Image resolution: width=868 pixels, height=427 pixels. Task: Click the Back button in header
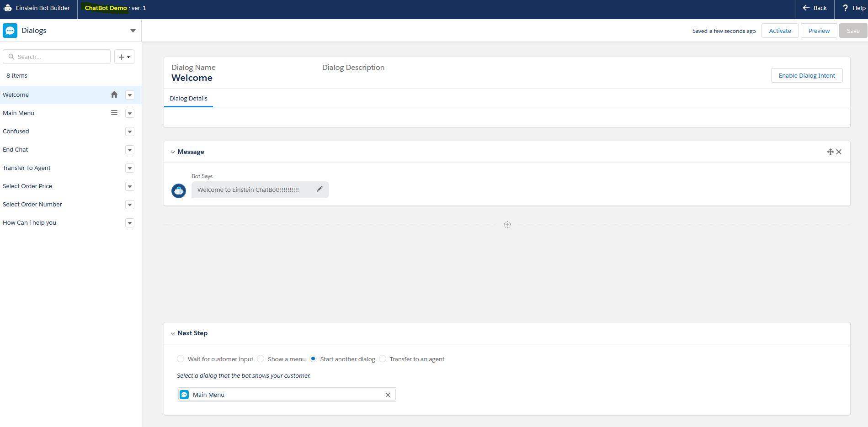coord(815,8)
